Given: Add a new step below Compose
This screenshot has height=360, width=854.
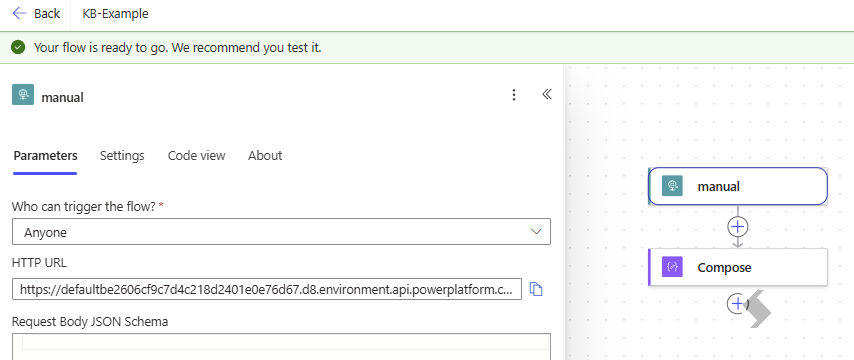Looking at the screenshot, I should pyautogui.click(x=737, y=304).
